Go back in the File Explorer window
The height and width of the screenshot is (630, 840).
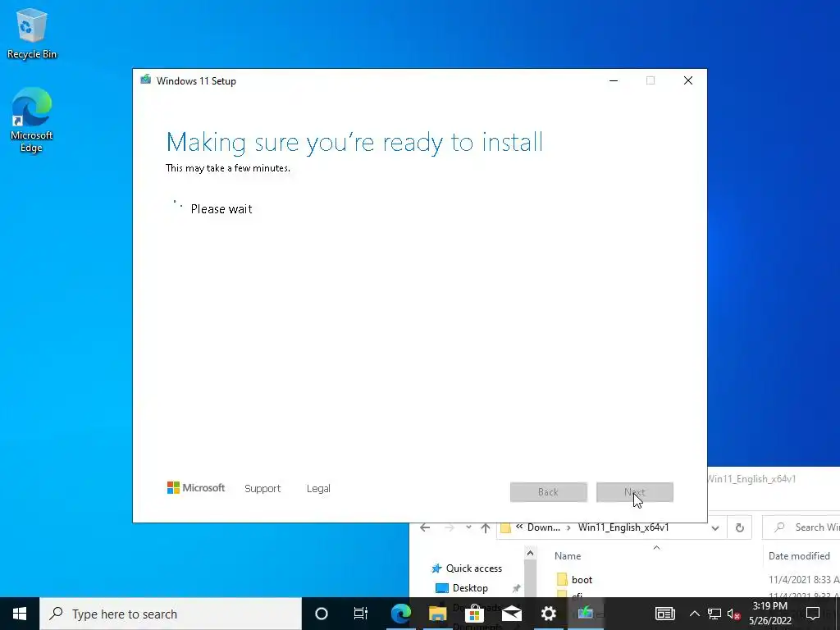pyautogui.click(x=425, y=527)
